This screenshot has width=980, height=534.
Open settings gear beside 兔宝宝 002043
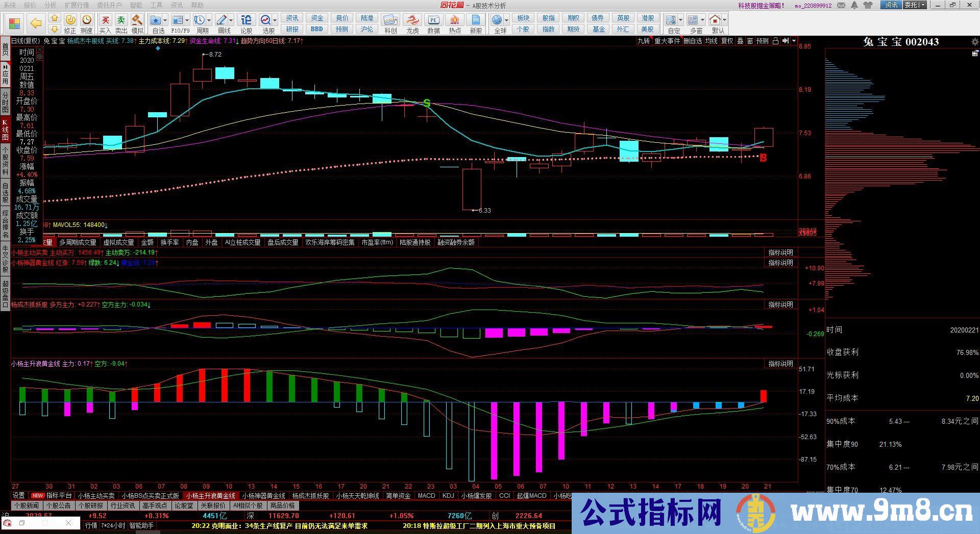click(x=975, y=42)
